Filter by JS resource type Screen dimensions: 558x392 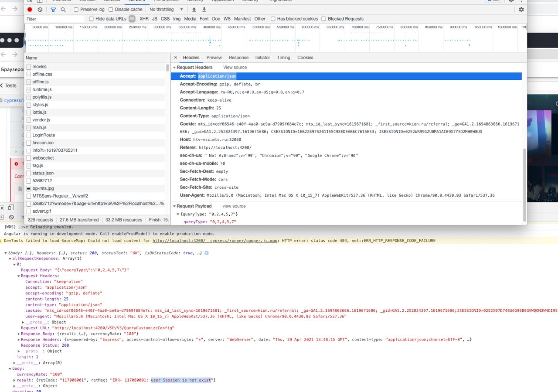point(155,19)
